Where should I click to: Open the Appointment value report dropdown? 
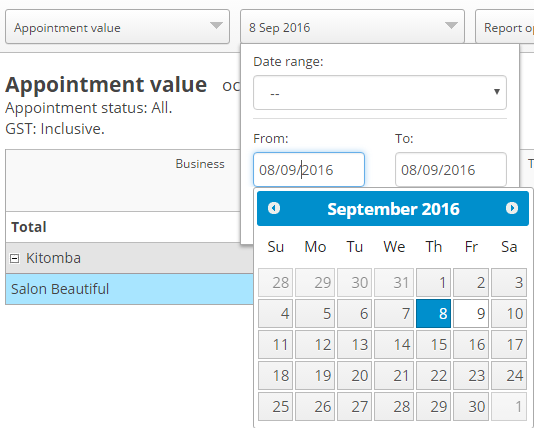coord(117,27)
